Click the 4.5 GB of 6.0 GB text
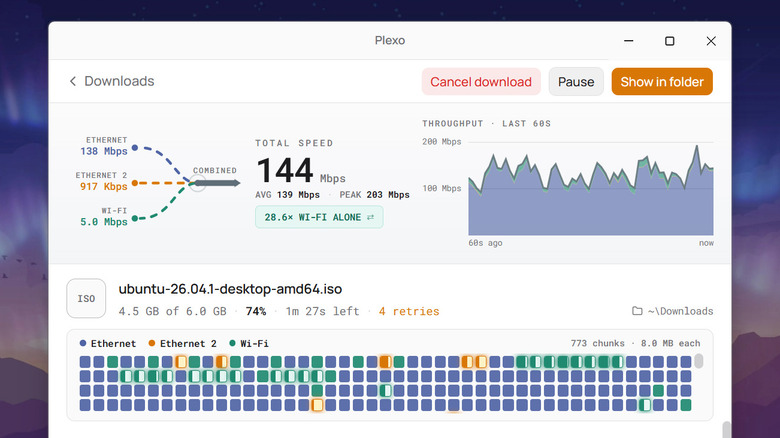 pos(172,311)
